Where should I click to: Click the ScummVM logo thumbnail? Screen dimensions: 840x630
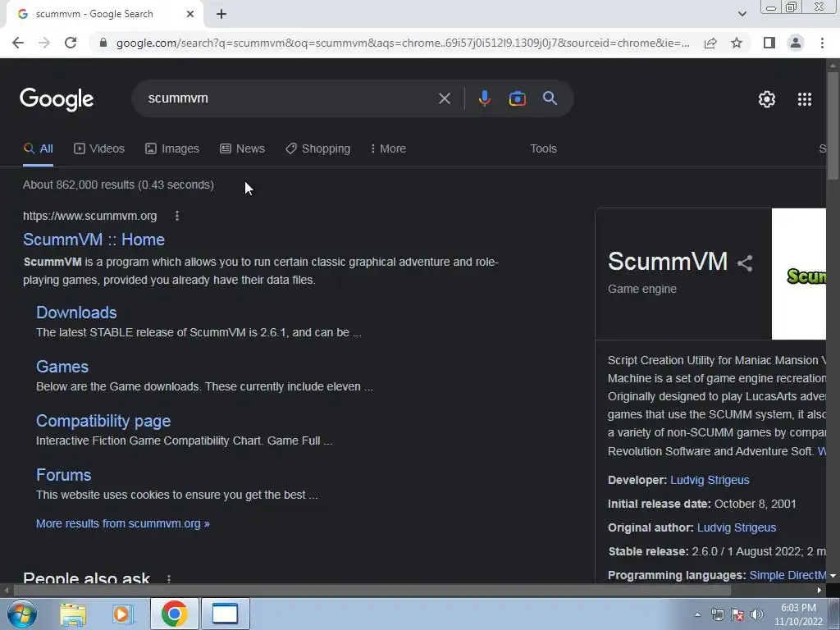[x=799, y=274]
